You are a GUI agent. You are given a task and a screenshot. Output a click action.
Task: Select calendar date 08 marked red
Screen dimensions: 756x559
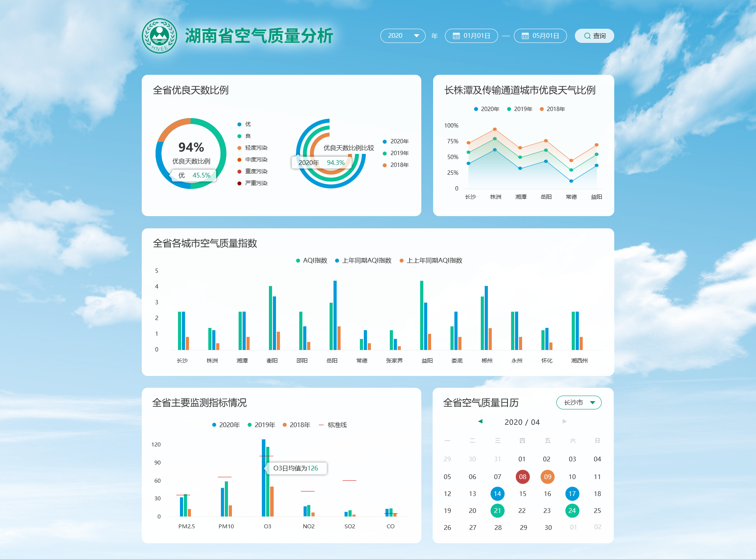[523, 477]
